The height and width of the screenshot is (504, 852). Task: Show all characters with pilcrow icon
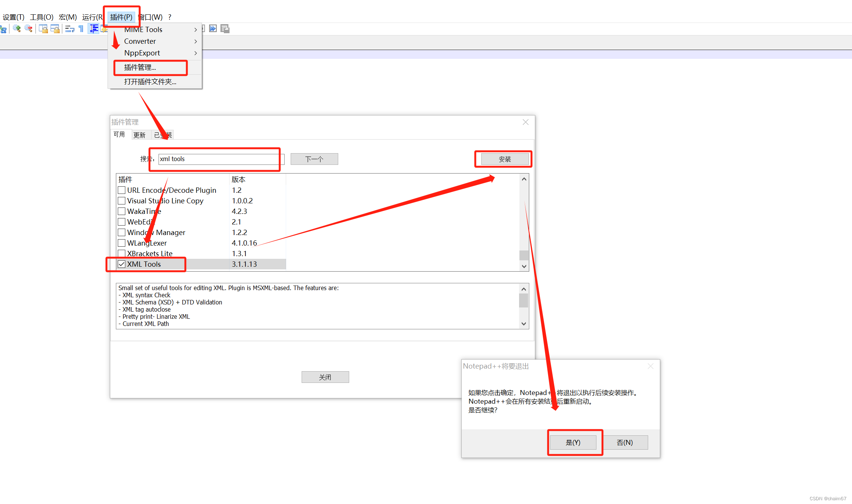81,29
